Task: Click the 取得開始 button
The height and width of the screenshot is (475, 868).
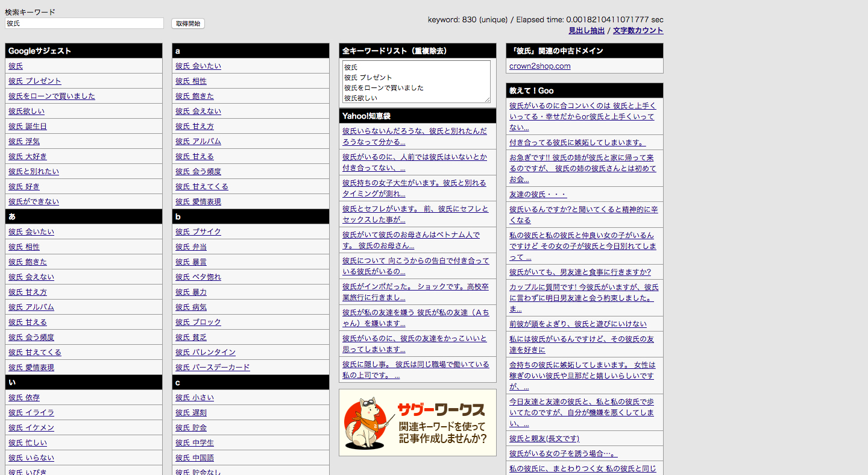Action: 188,24
